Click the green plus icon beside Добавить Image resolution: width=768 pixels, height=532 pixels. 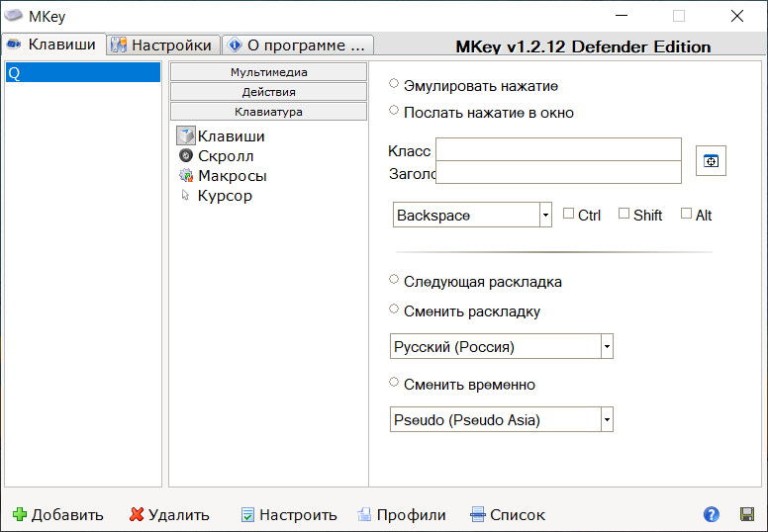point(20,514)
